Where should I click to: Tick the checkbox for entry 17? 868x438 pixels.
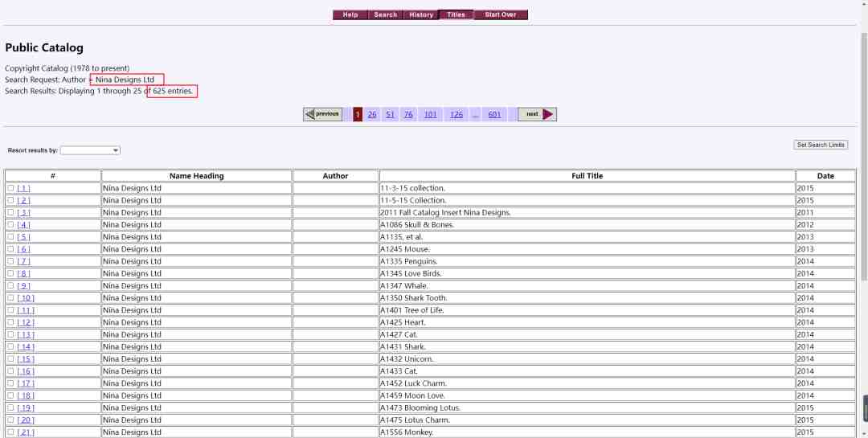click(10, 383)
